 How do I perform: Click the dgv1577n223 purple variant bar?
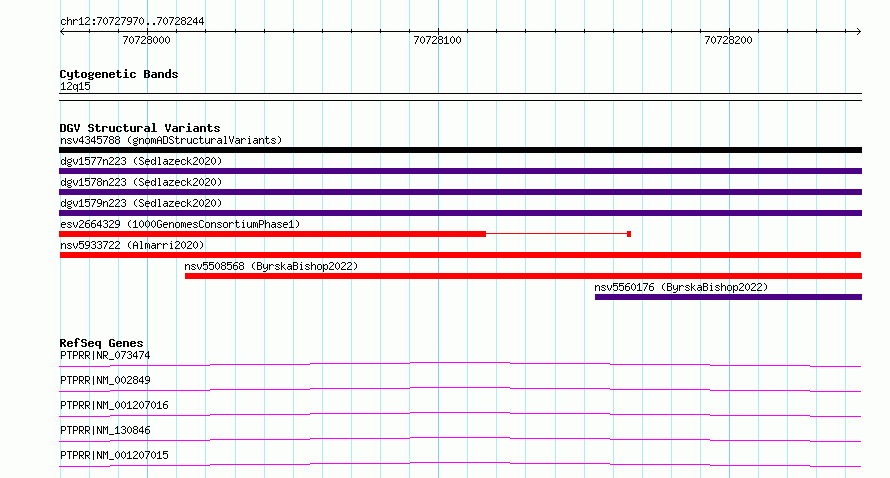(460, 171)
